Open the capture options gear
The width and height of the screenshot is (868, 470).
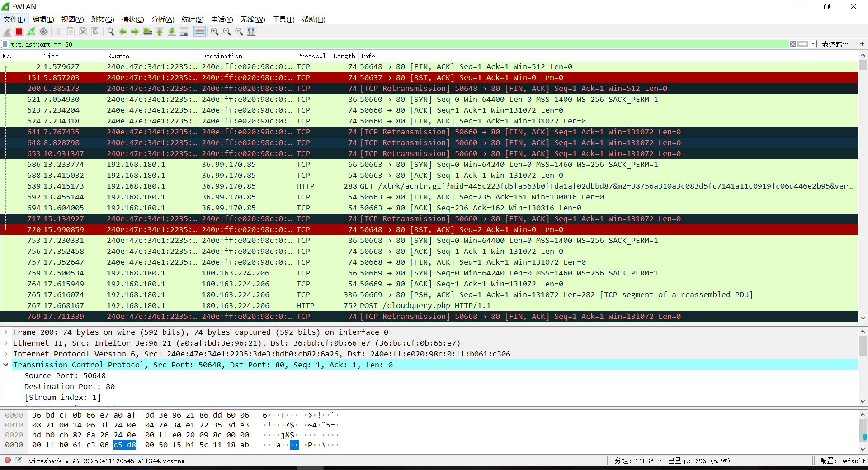point(43,31)
